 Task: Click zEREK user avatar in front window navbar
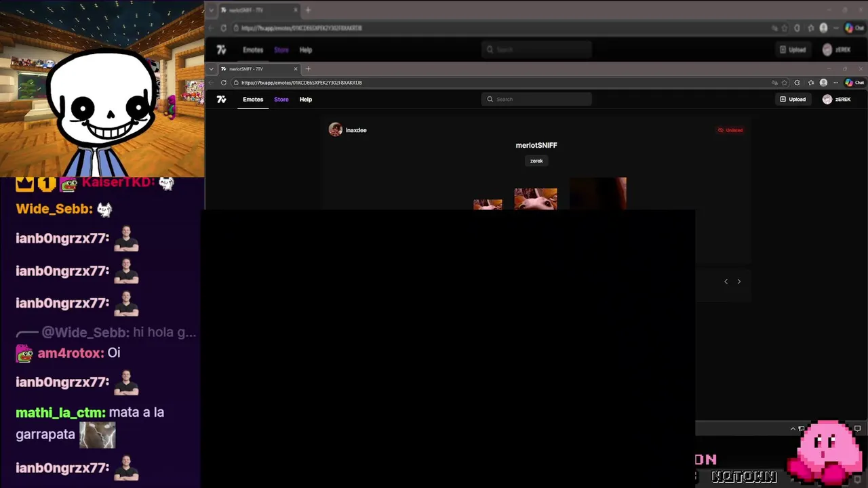click(x=827, y=100)
